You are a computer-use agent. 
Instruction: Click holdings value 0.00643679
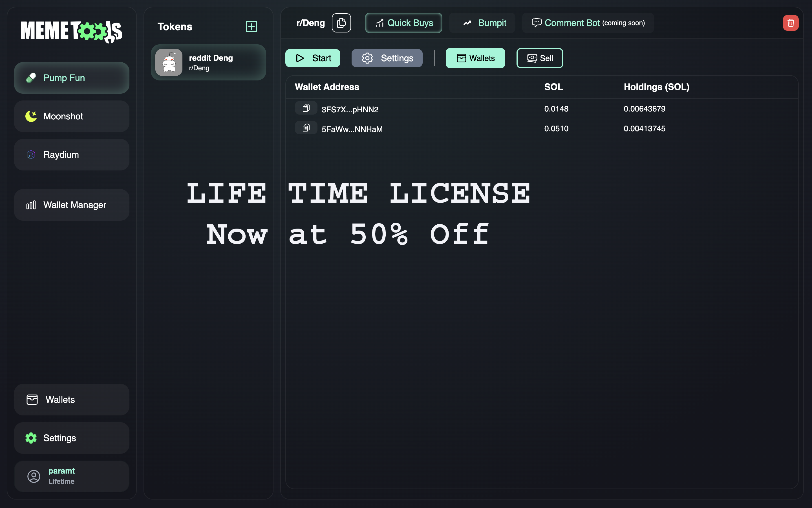pos(644,109)
